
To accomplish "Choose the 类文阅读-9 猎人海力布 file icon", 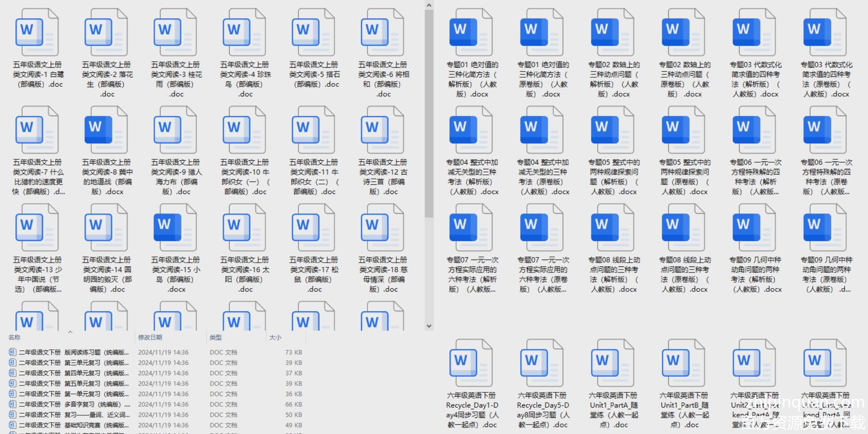I will [175, 130].
